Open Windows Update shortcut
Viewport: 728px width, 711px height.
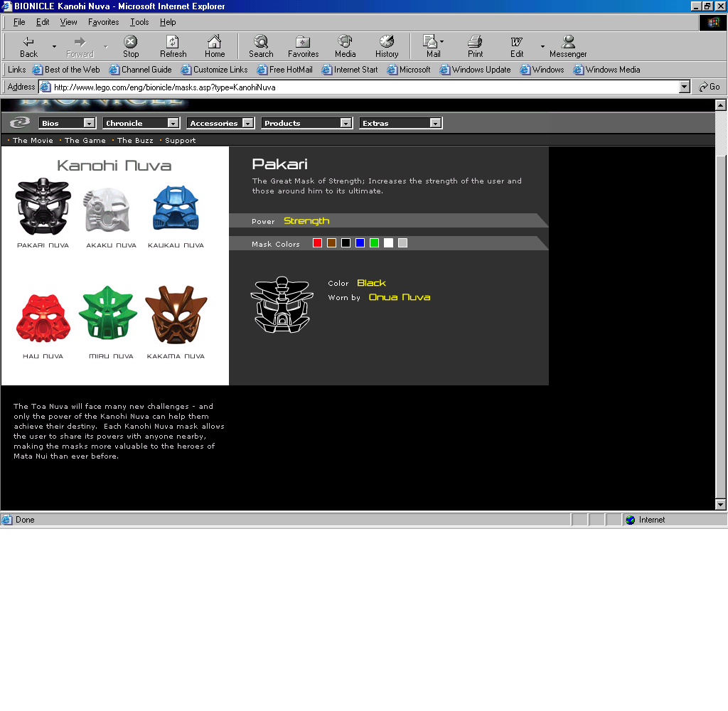(475, 70)
